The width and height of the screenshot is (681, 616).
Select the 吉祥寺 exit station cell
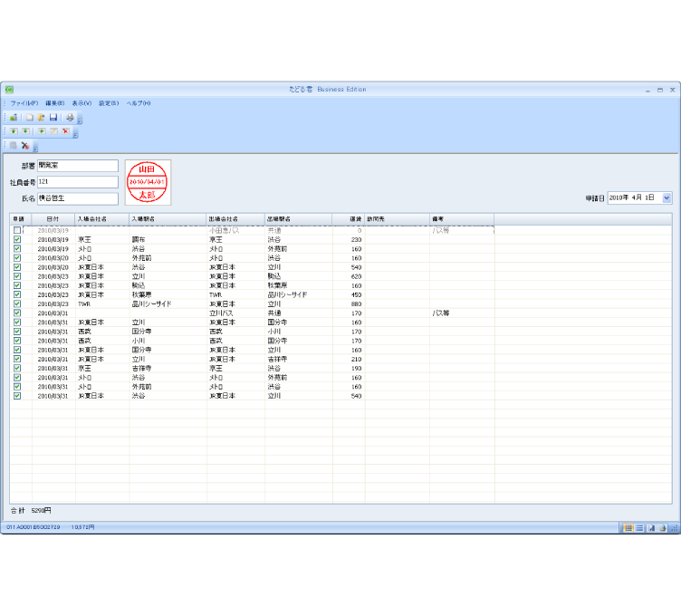(x=298, y=359)
